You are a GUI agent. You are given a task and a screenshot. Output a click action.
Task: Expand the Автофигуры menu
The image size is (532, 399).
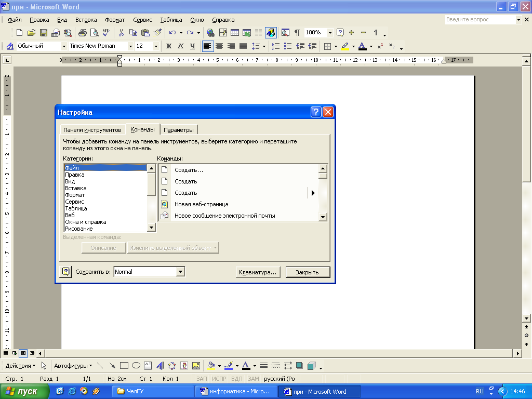73,366
